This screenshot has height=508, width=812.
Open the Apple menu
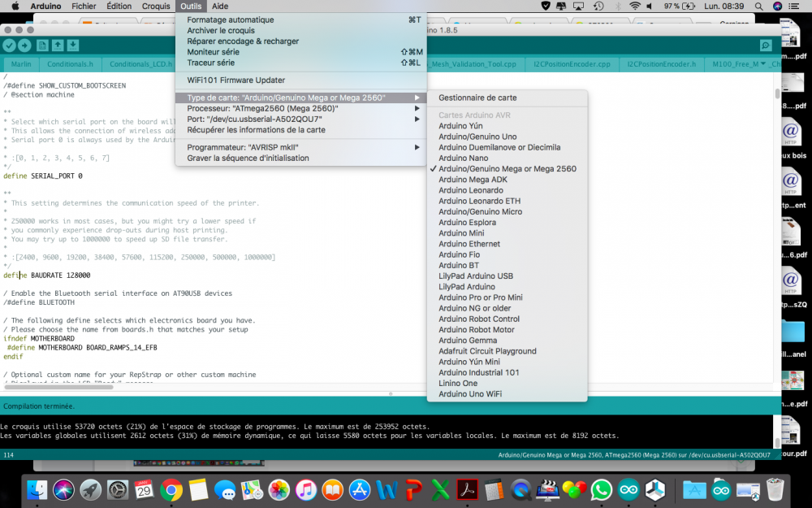tap(15, 7)
